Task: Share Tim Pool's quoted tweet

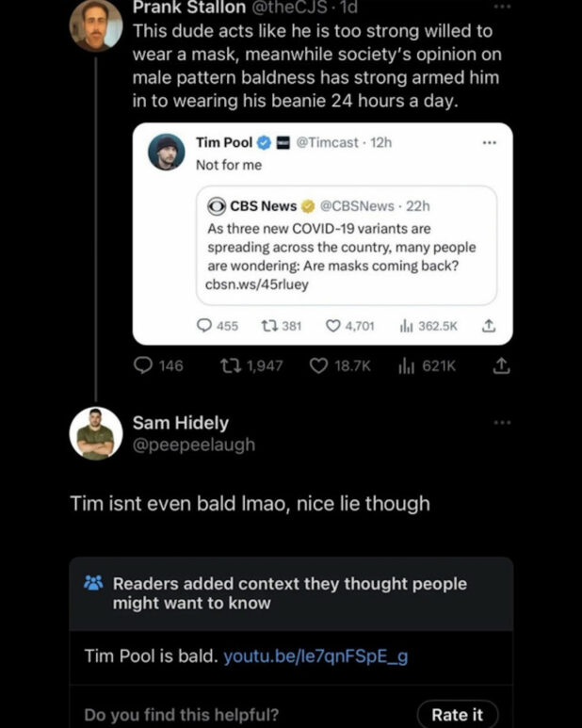Action: pyautogui.click(x=487, y=326)
